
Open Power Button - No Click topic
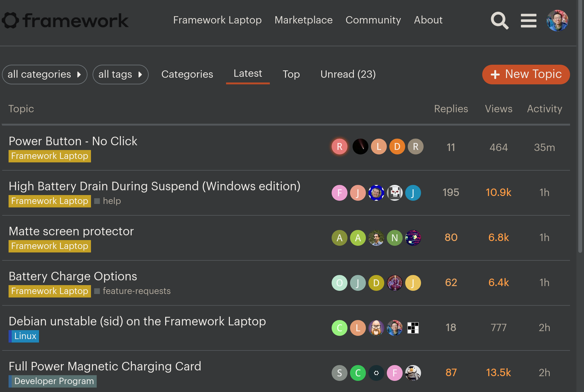click(x=73, y=141)
